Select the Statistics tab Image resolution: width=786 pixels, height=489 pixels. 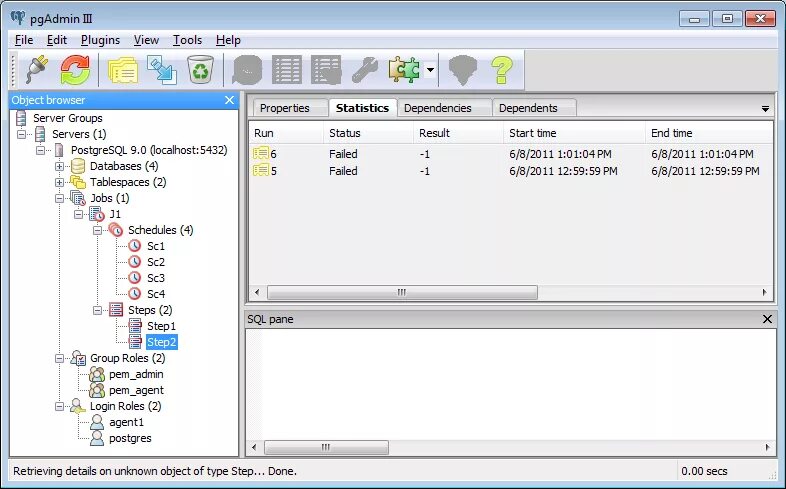click(x=362, y=108)
